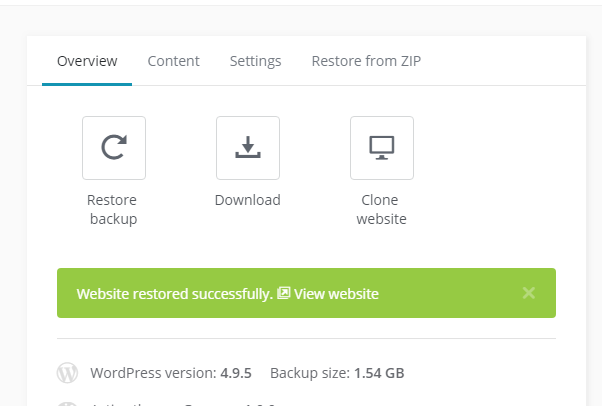This screenshot has width=602, height=406.
Task: Click the 'Website restored successfully' message text
Action: 174,294
